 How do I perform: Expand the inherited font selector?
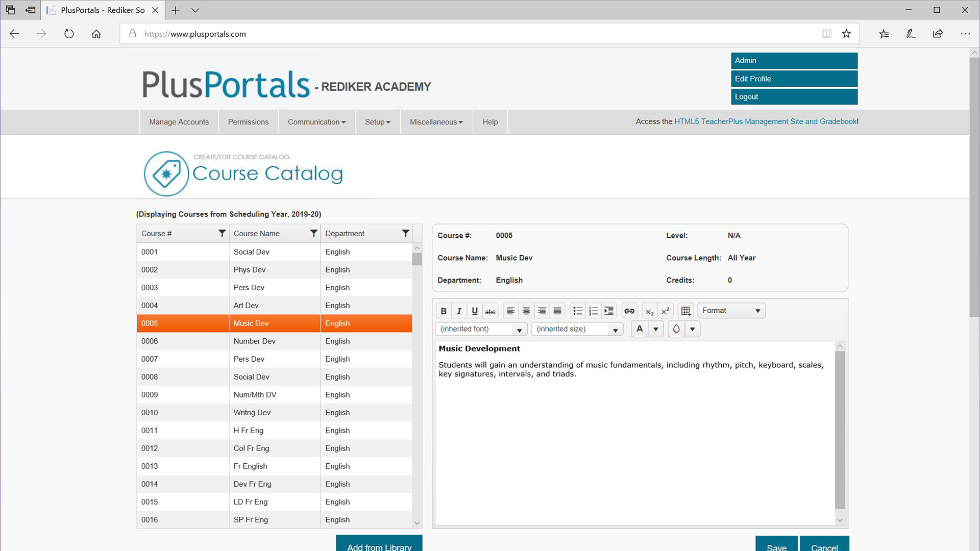coord(520,329)
